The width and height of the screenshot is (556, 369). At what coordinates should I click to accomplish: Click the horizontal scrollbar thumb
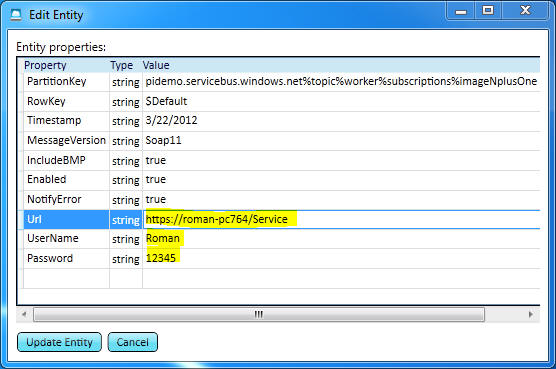click(x=259, y=314)
